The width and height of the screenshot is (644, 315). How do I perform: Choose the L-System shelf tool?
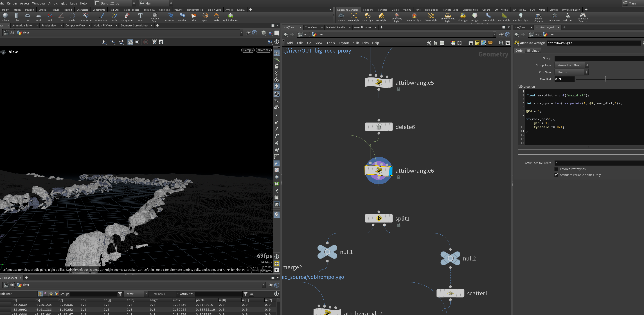tap(170, 17)
